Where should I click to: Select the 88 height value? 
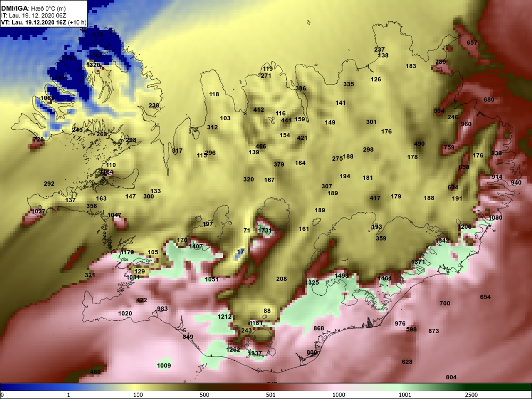pyautogui.click(x=267, y=311)
